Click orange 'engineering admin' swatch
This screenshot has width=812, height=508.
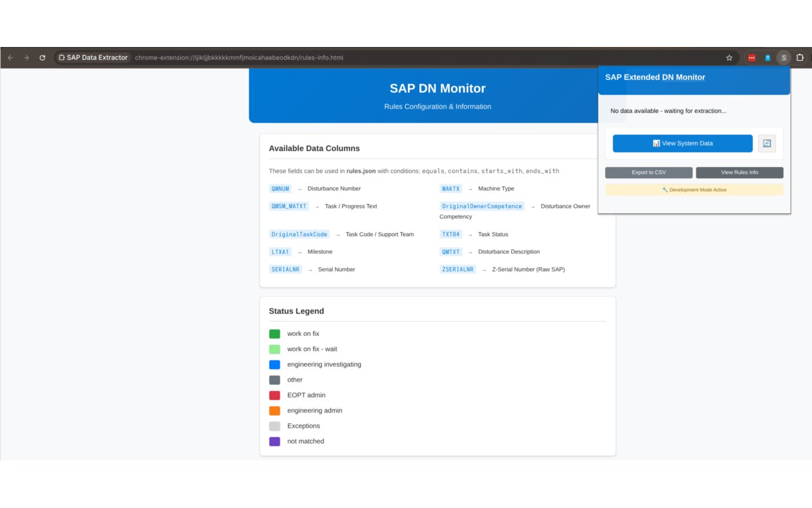[275, 411]
